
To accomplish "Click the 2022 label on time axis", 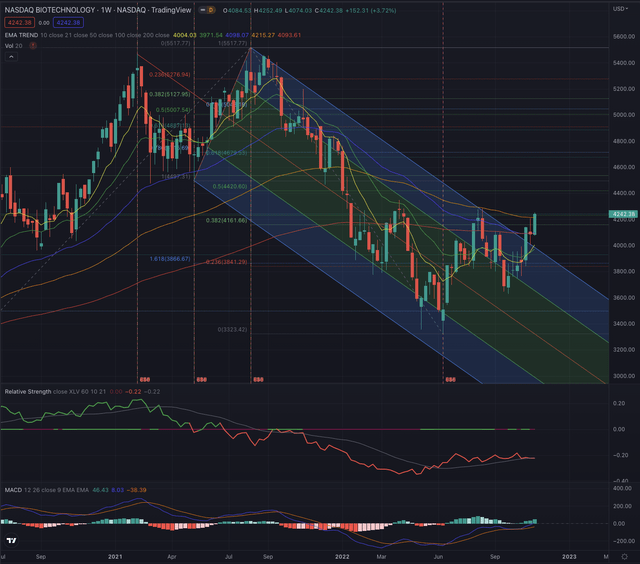I will (342, 557).
